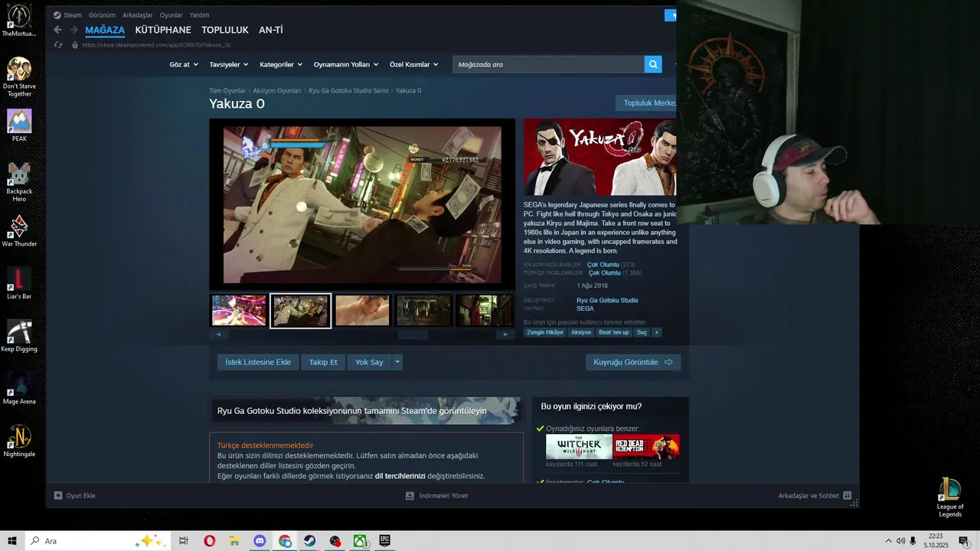Image resolution: width=980 pixels, height=551 pixels.
Task: Click the taskbar volume speaker icon
Action: coord(900,541)
